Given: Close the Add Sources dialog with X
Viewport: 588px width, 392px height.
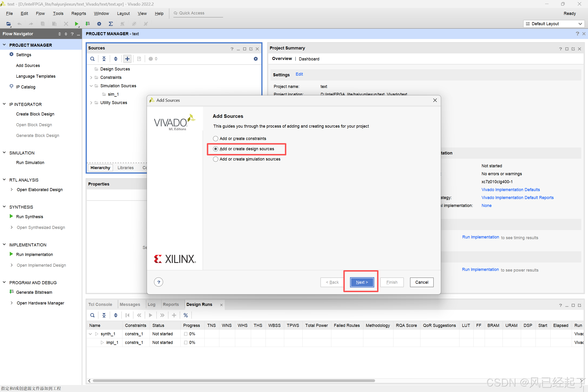Looking at the screenshot, I should 435,100.
